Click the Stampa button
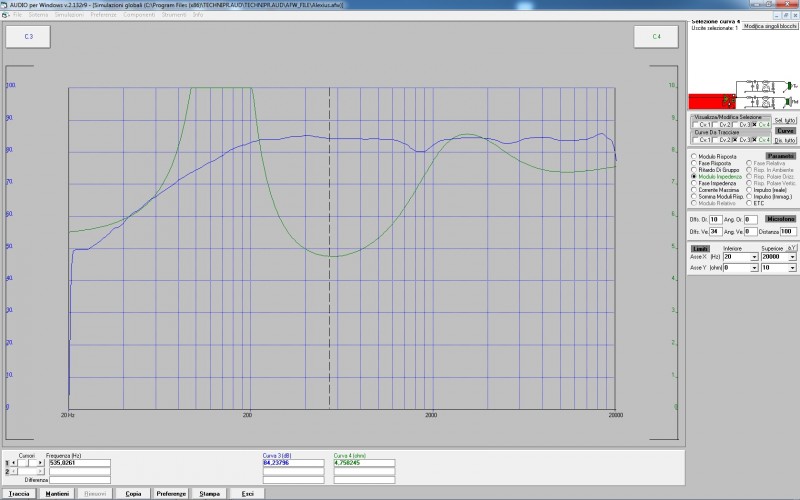Image resolution: width=800 pixels, height=500 pixels. click(x=209, y=493)
